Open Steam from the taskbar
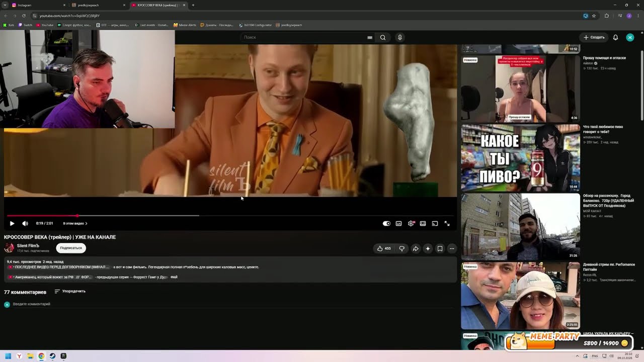The height and width of the screenshot is (362, 644). pos(52,356)
